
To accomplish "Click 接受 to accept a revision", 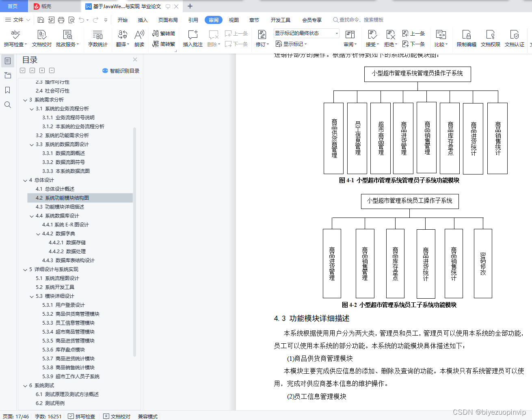I will pyautogui.click(x=371, y=38).
